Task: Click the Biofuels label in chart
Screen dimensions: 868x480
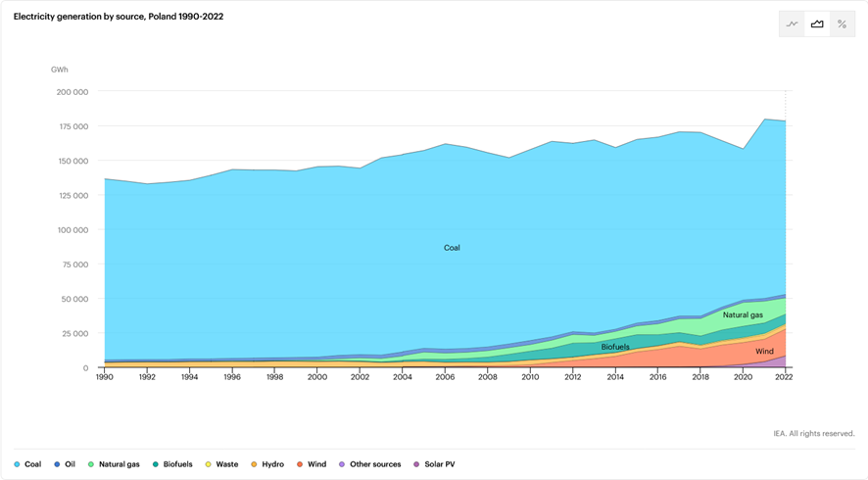Action: click(x=615, y=348)
